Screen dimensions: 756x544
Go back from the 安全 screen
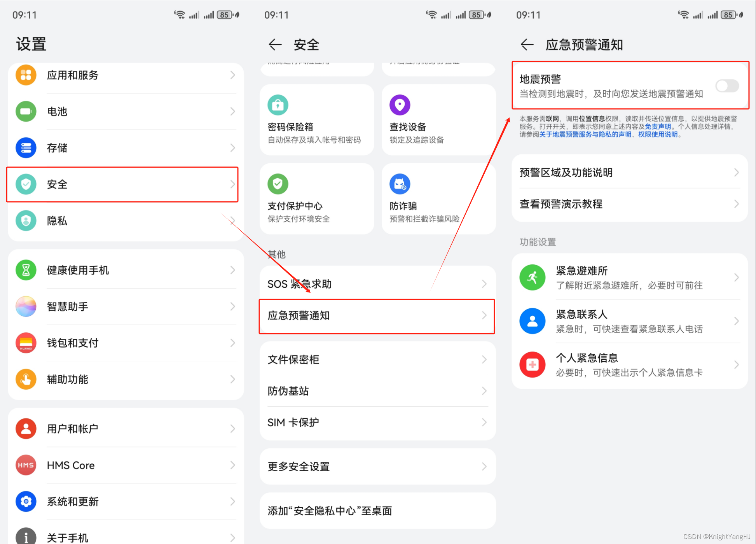pos(275,45)
